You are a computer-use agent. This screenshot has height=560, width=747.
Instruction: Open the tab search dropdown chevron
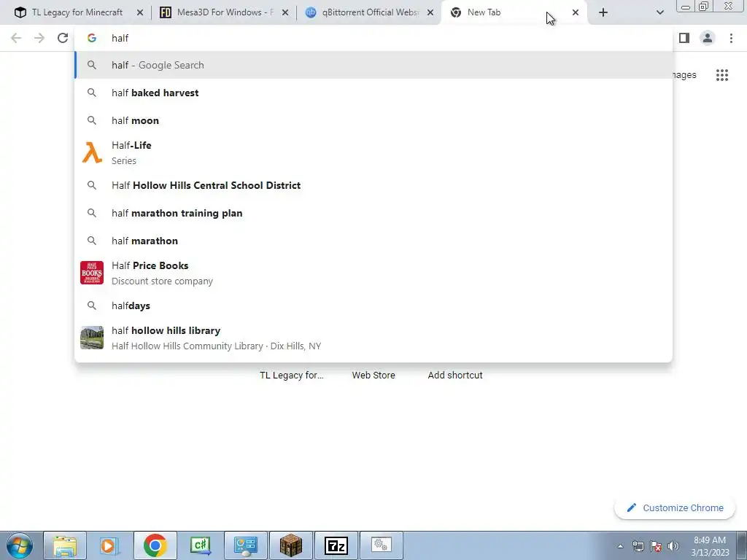coord(659,13)
